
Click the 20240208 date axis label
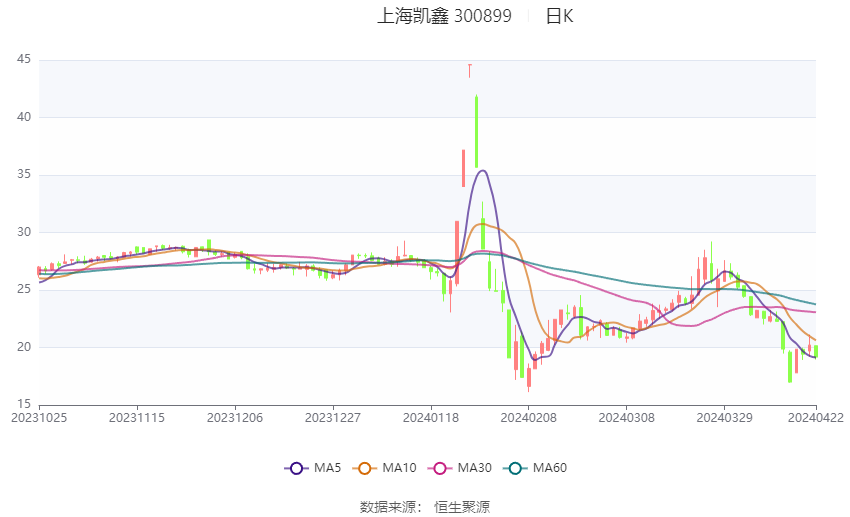pyautogui.click(x=529, y=417)
